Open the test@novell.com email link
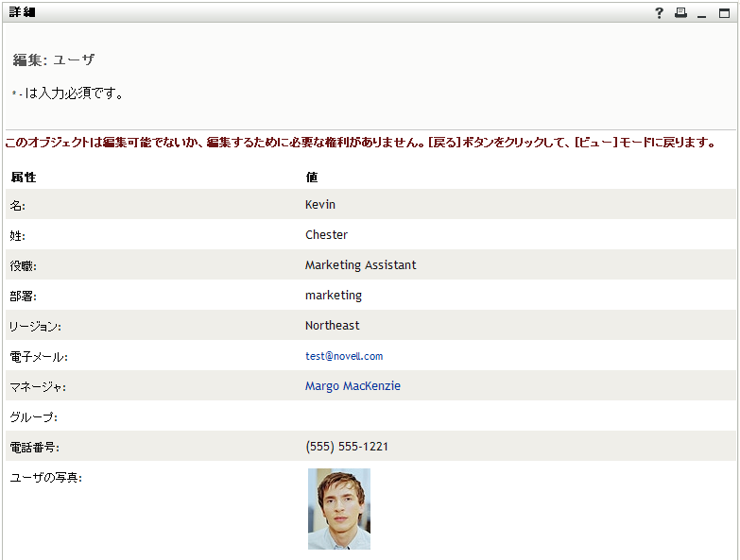This screenshot has height=560, width=740. (x=344, y=356)
